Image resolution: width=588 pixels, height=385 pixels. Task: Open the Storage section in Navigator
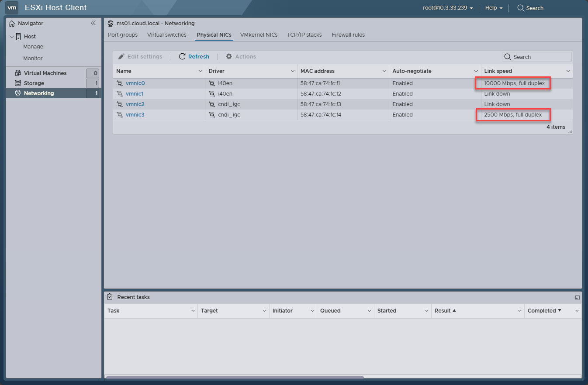coord(34,83)
